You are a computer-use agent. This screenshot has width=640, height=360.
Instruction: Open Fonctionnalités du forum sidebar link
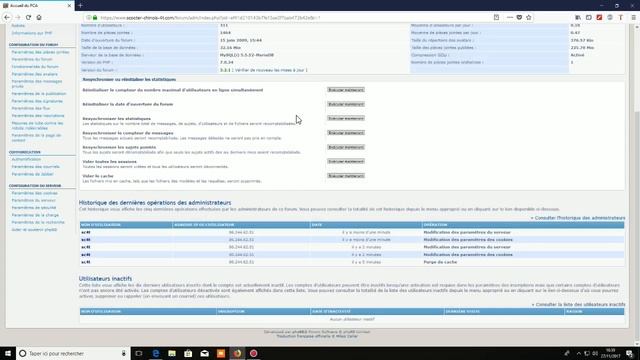[x=35, y=67]
